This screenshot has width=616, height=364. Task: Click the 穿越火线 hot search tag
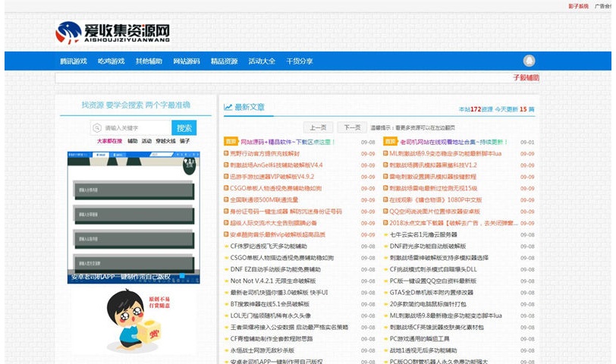point(165,141)
